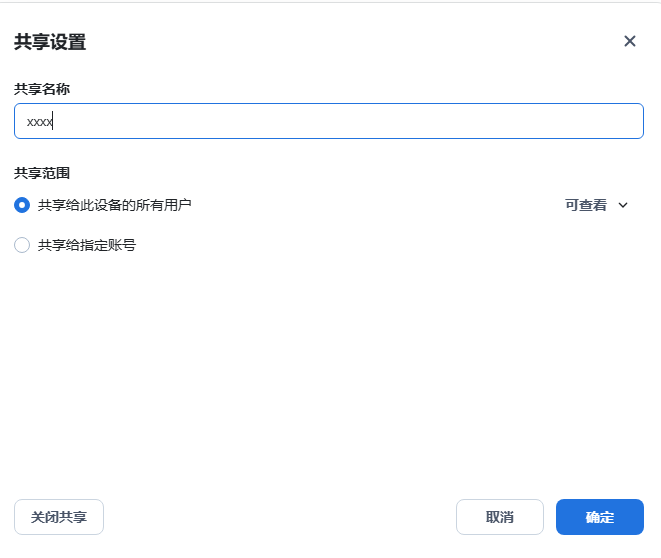Image resolution: width=661 pixels, height=558 pixels.
Task: Close the 共享设置 dialog with X icon
Action: [x=629, y=41]
